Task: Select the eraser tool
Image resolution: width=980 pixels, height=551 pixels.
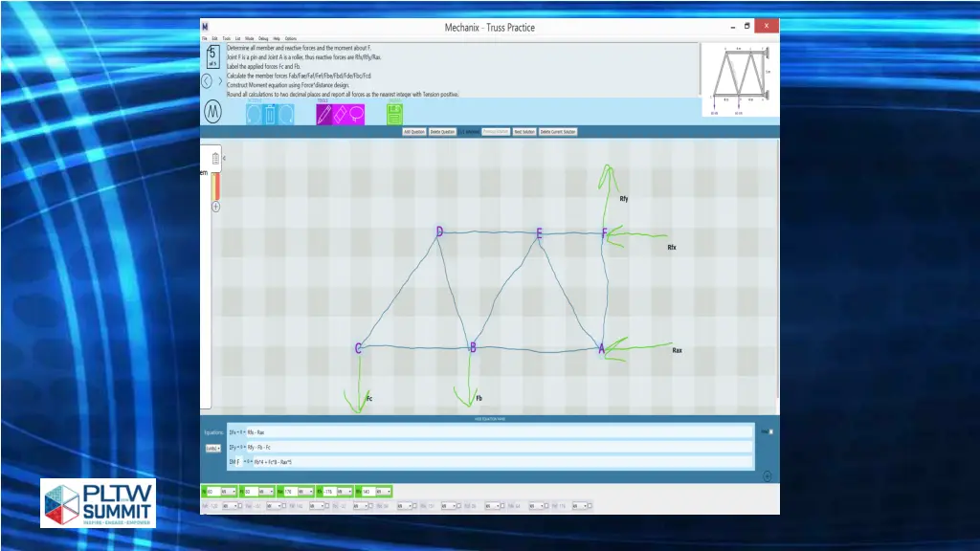Action: 340,114
